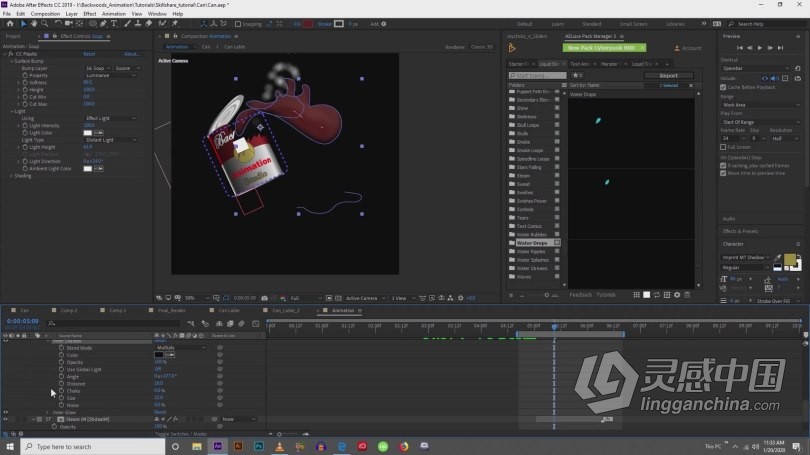Open the Animation menu
The height and width of the screenshot is (455, 810).
click(114, 14)
